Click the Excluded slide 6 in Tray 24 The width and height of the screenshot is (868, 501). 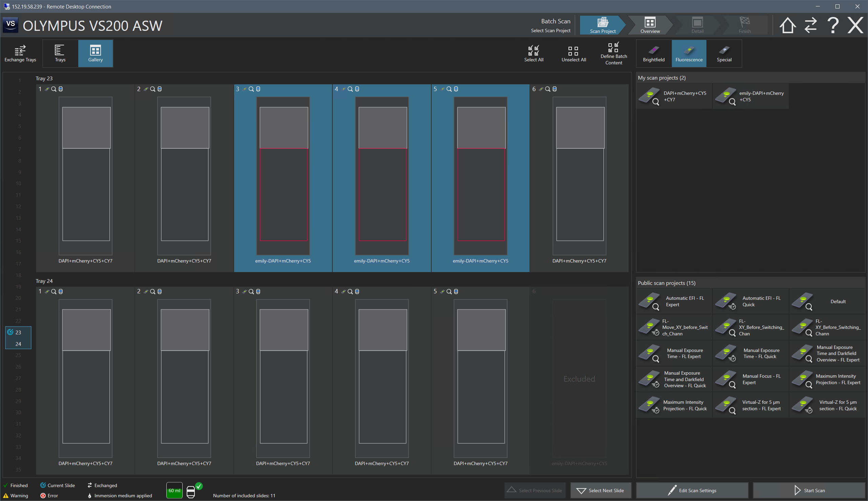[x=579, y=379]
